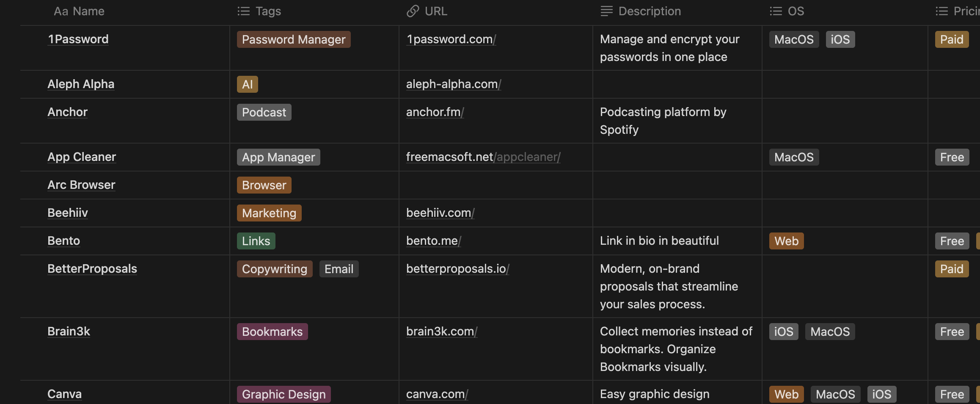980x404 pixels.
Task: Click the Name column text-type icon
Action: 61,11
